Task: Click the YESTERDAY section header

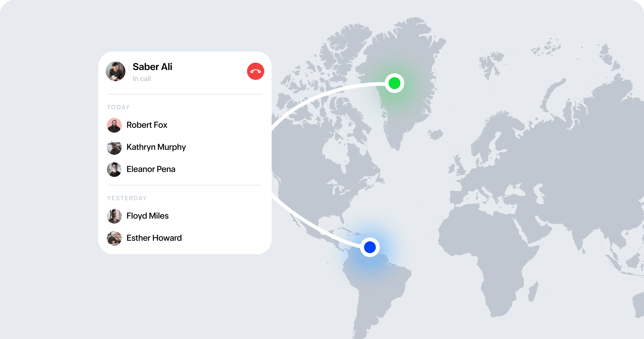Action: pos(127,198)
